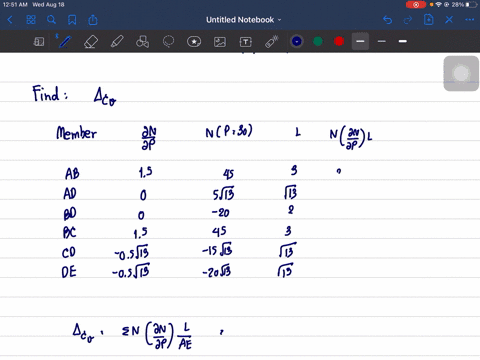
Task: Tap the handwritten 'N(P=30)' column header
Action: coord(229,131)
